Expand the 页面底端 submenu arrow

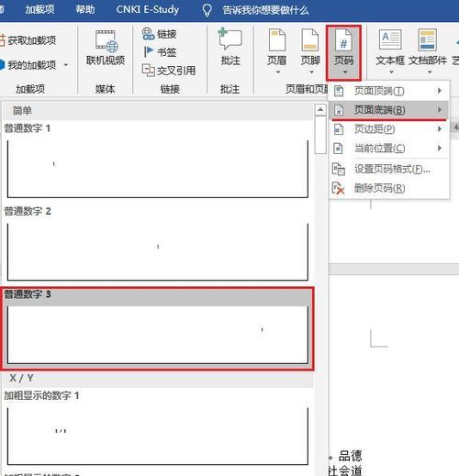click(x=440, y=109)
